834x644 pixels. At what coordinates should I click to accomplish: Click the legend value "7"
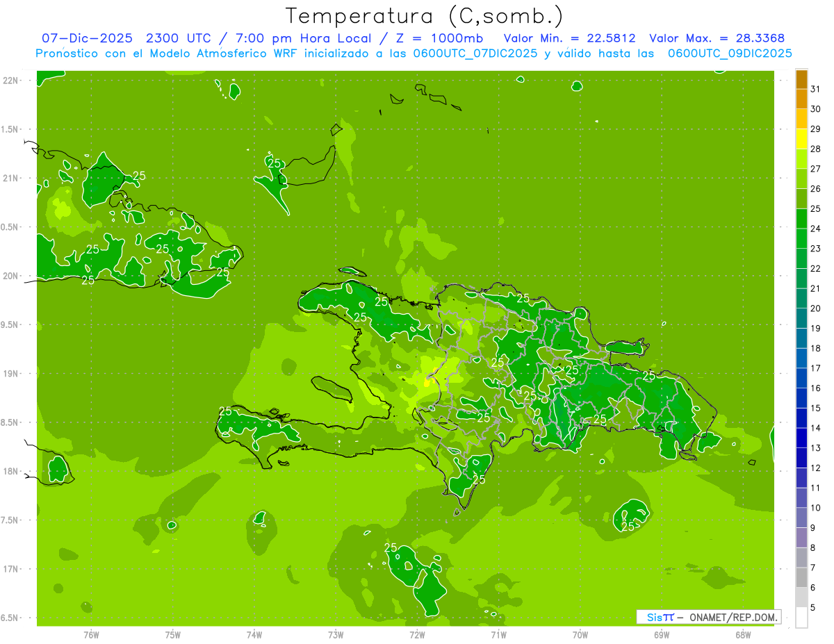point(813,568)
